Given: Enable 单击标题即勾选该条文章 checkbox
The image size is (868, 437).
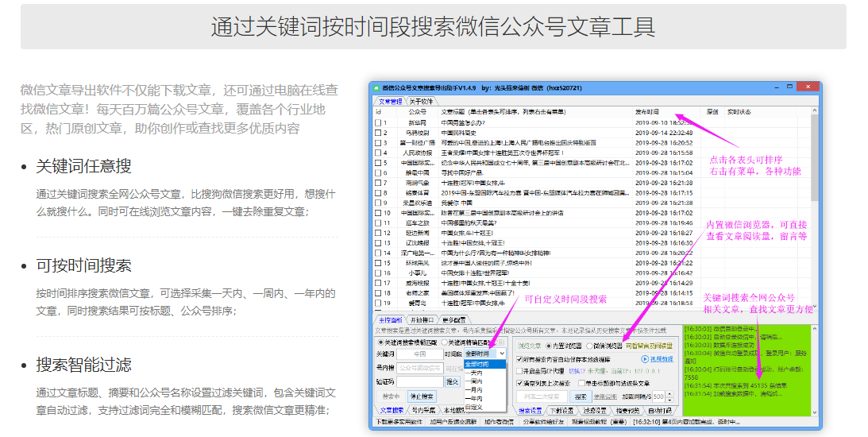Looking at the screenshot, I should coord(581,383).
